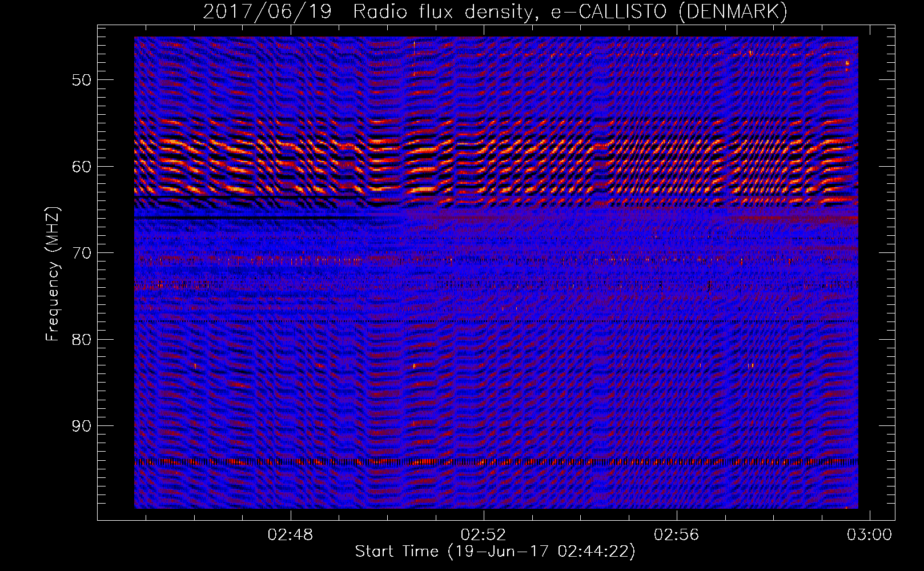Image resolution: width=924 pixels, height=571 pixels.
Task: Click the 90 MHz frequency tick label
Action: point(82,426)
